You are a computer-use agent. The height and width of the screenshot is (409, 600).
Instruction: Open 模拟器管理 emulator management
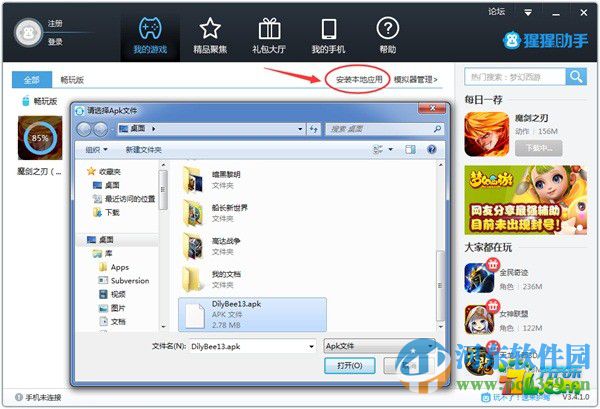click(x=416, y=79)
